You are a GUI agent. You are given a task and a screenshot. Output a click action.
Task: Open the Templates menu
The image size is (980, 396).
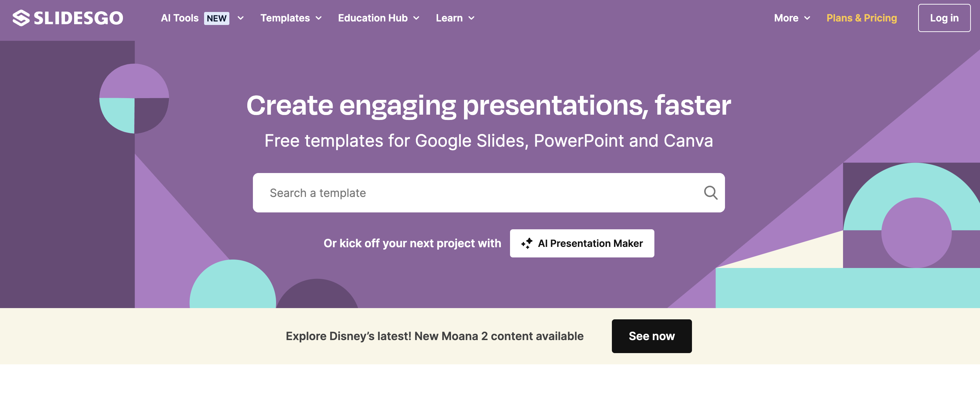285,18
